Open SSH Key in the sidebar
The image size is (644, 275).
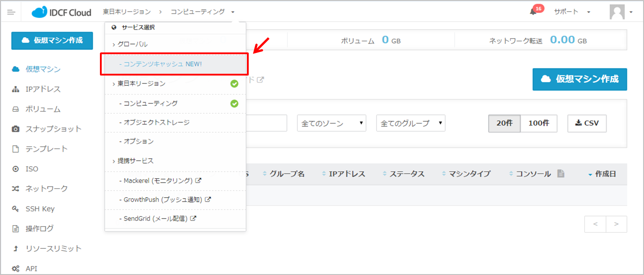[40, 209]
